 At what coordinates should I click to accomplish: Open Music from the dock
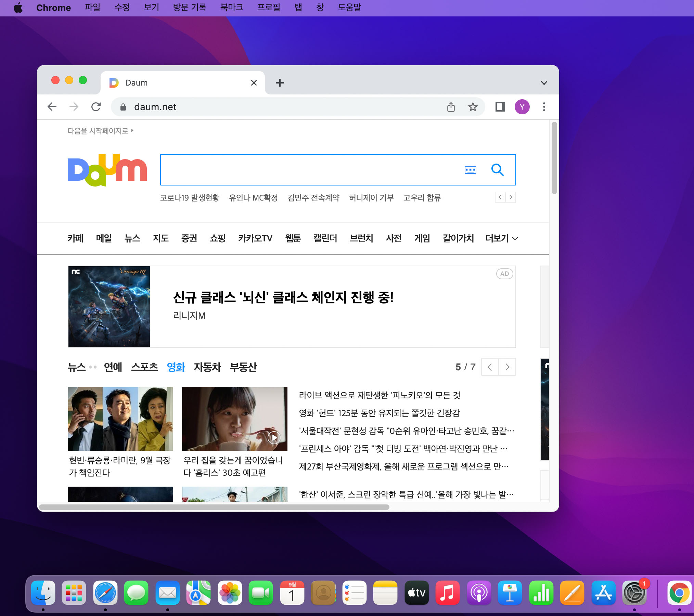click(448, 593)
